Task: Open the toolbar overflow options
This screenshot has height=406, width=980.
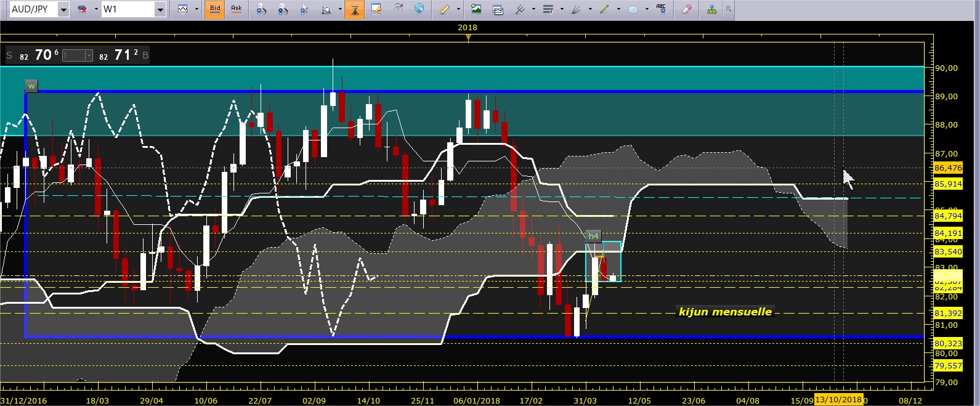Action: coord(729,9)
